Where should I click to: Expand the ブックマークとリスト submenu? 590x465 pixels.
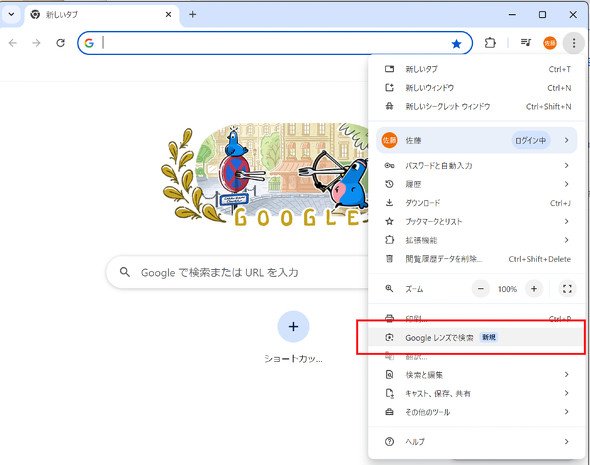477,221
